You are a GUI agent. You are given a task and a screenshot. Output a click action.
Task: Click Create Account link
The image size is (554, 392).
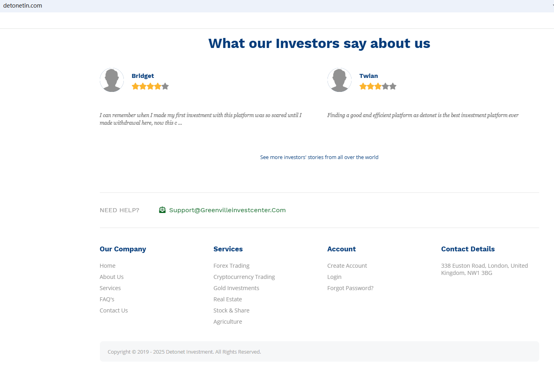click(347, 266)
